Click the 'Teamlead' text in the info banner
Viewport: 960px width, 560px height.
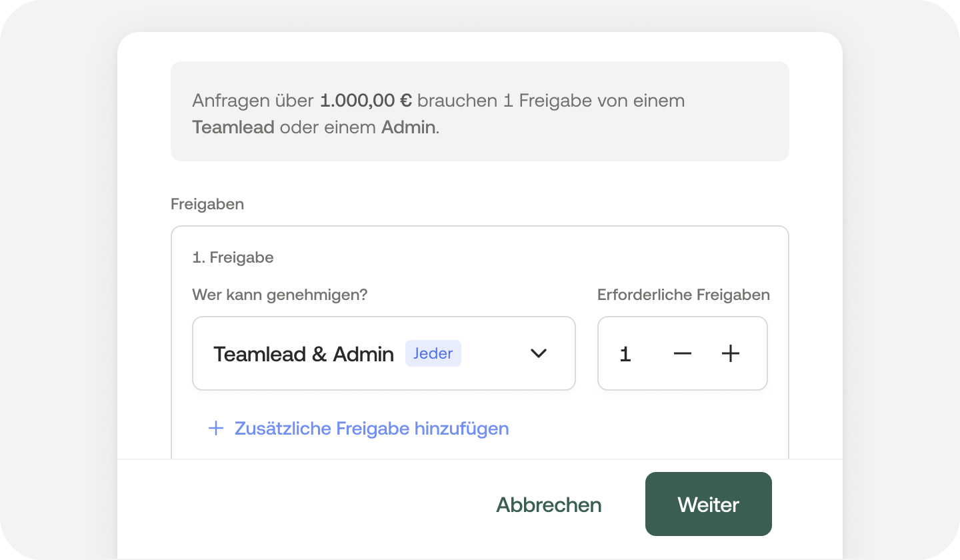coord(233,127)
